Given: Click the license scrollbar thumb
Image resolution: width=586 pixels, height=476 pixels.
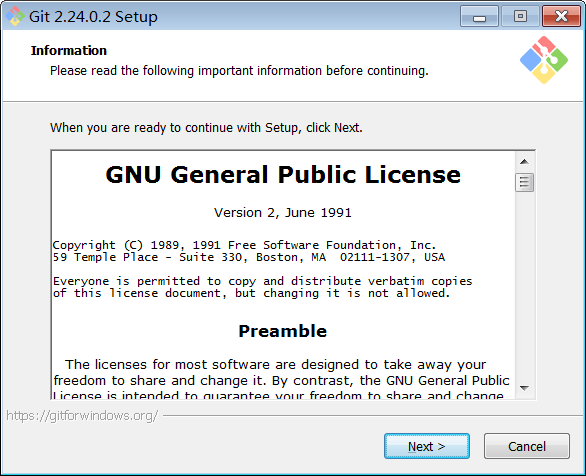Looking at the screenshot, I should pyautogui.click(x=524, y=182).
